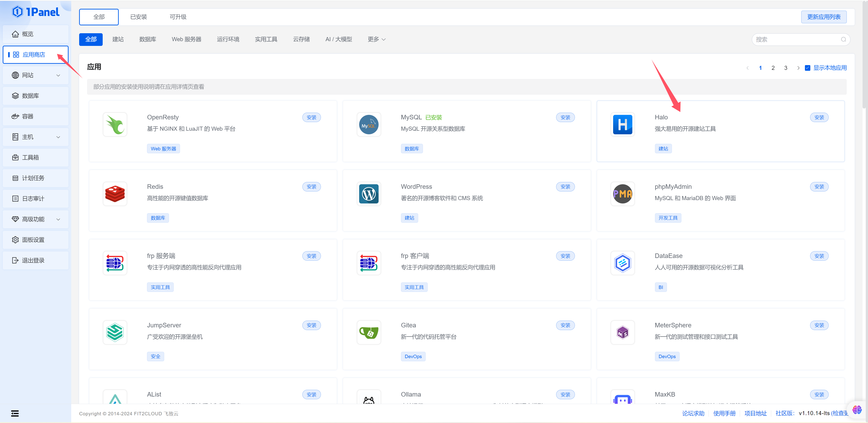Install Redis via 安装 button

(311, 187)
